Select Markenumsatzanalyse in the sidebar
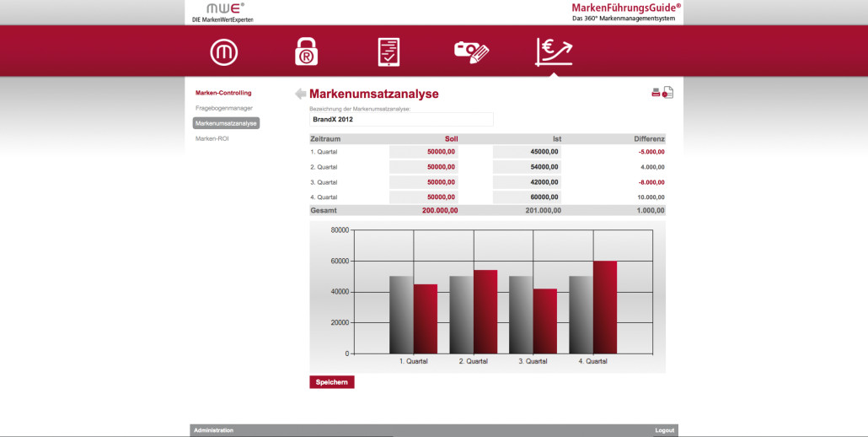The height and width of the screenshot is (437, 868). coord(226,123)
